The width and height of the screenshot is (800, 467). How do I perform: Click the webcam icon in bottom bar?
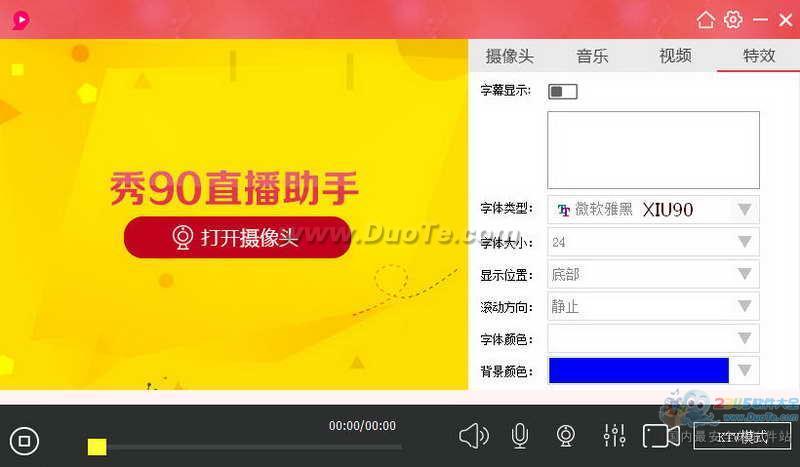[566, 436]
